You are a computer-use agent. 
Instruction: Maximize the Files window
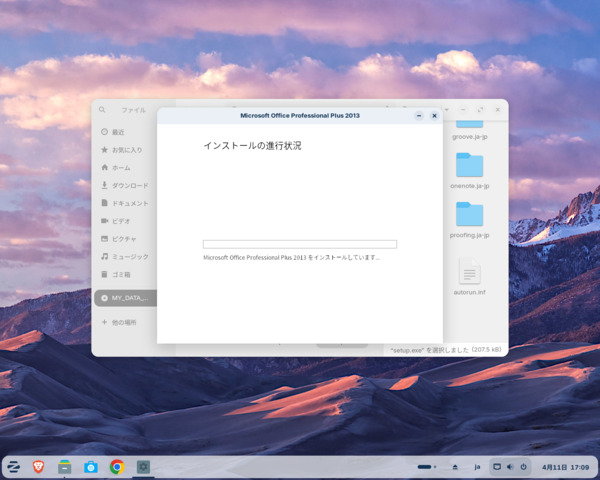480,110
